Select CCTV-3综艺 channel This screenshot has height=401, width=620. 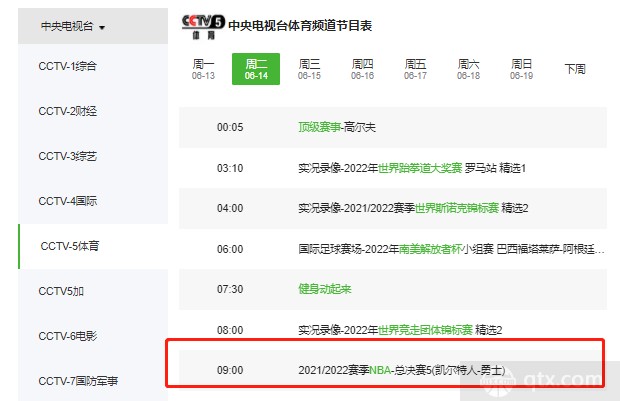[68, 156]
